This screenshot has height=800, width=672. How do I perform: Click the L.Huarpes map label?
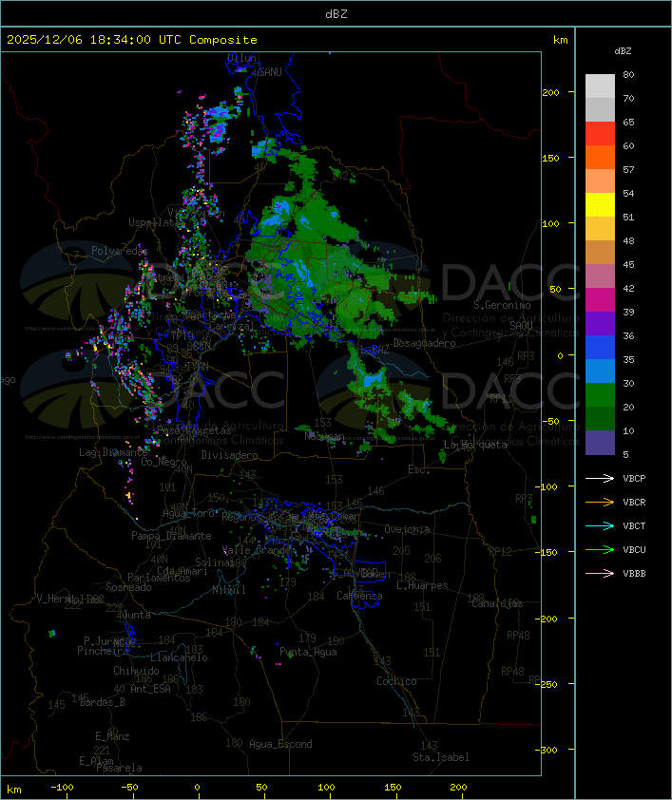422,585
